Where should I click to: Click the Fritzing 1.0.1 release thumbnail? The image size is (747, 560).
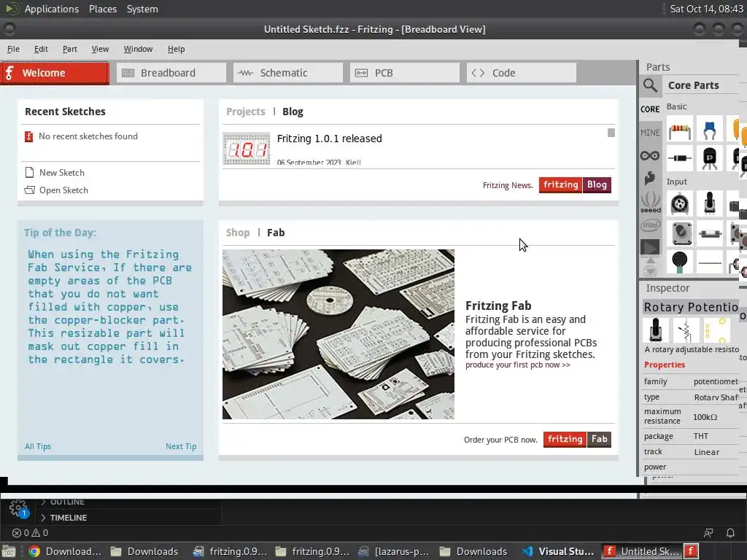coord(247,149)
